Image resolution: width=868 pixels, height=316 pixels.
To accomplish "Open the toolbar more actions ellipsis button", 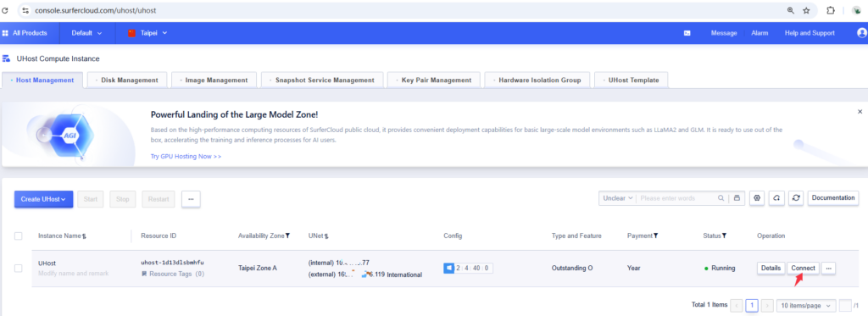I will (191, 199).
